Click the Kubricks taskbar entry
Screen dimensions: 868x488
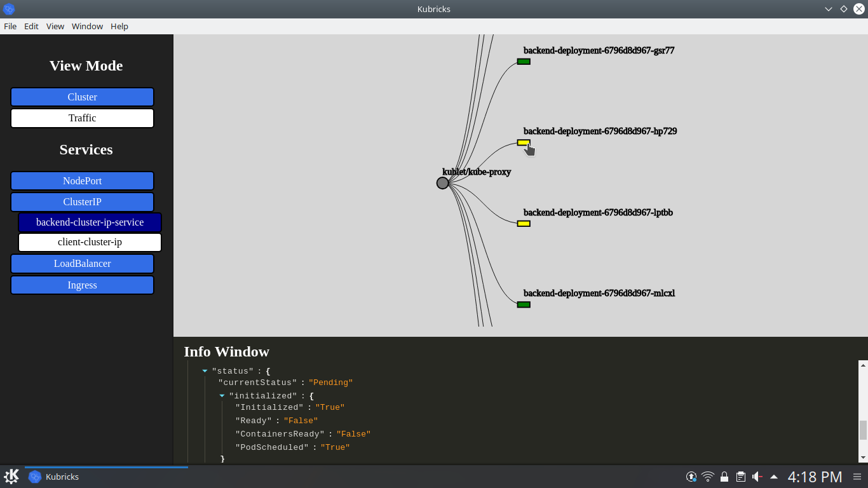tap(106, 477)
